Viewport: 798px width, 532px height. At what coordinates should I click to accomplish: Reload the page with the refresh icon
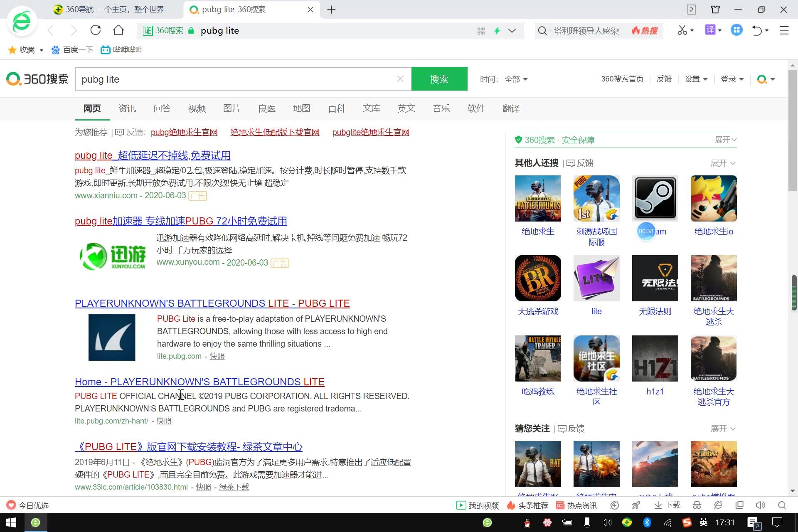96,30
